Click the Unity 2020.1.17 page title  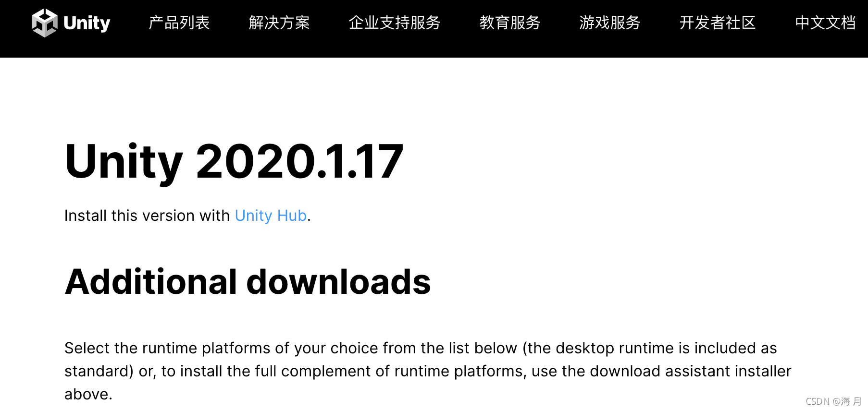tap(234, 162)
